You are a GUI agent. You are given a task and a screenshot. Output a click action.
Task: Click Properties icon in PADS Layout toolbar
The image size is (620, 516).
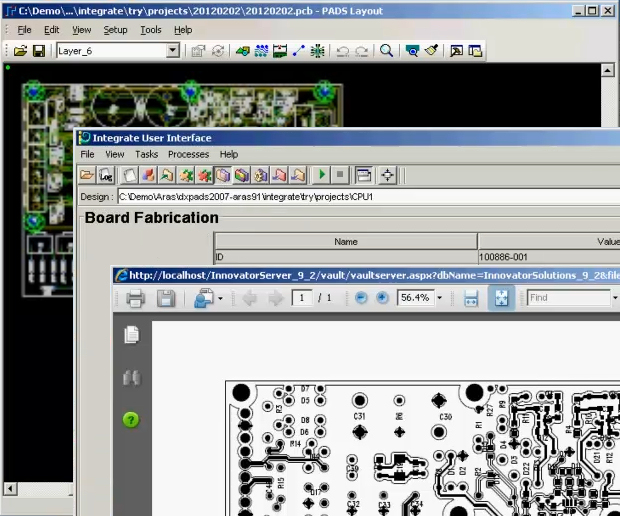point(198,51)
